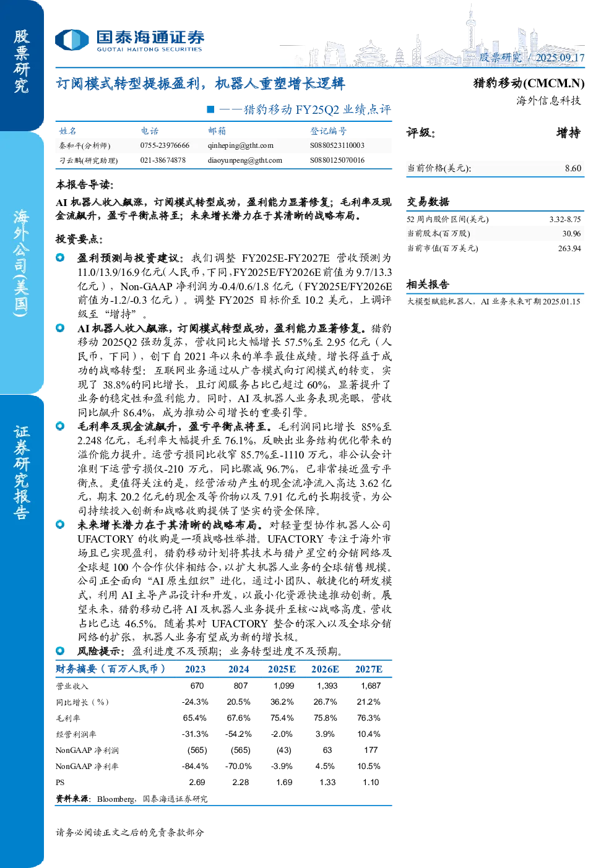Click registration number S0880523110003
This screenshot has height=868, width=614.
coord(337,146)
